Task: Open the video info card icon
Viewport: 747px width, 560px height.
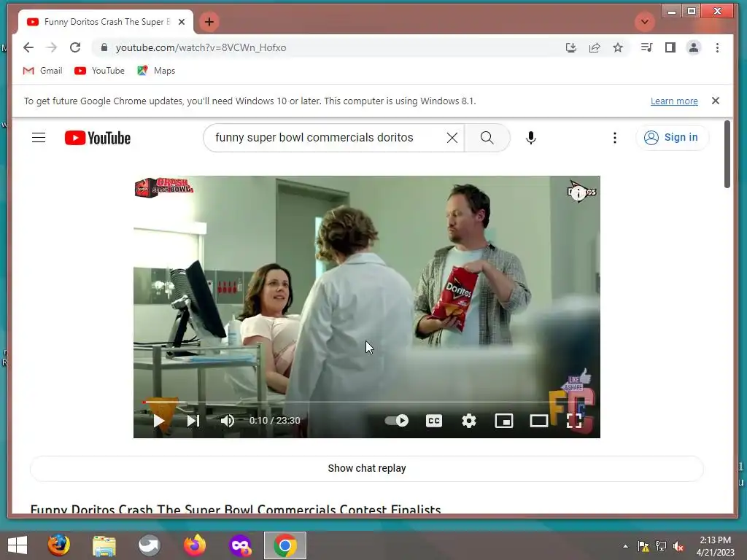Action: pyautogui.click(x=578, y=192)
